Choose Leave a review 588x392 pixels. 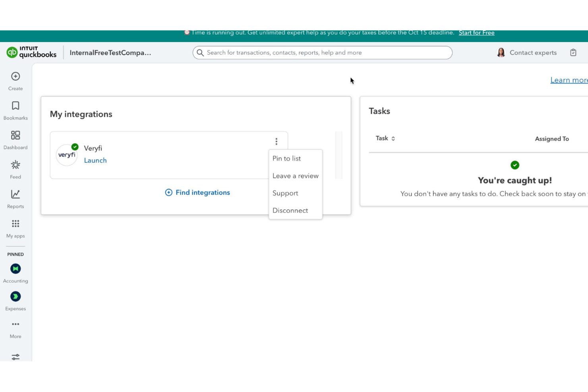(296, 176)
